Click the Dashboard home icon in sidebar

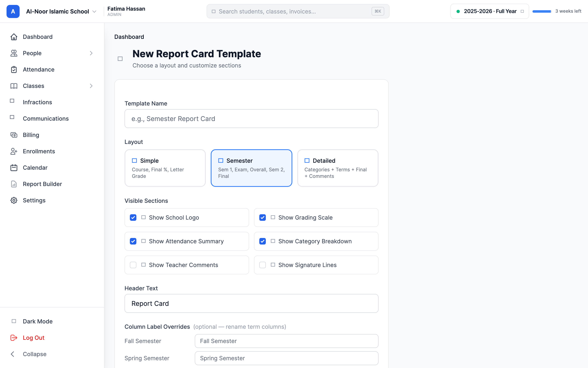[x=14, y=37]
